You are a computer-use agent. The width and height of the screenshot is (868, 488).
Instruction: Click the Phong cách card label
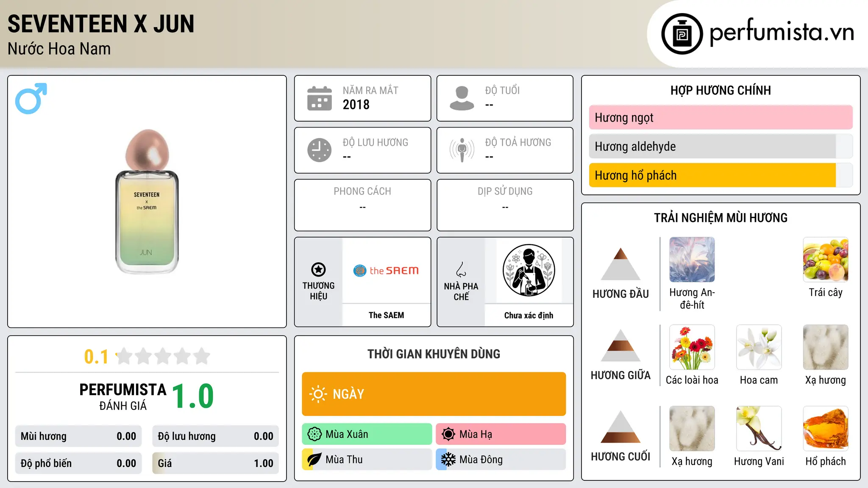tap(362, 191)
